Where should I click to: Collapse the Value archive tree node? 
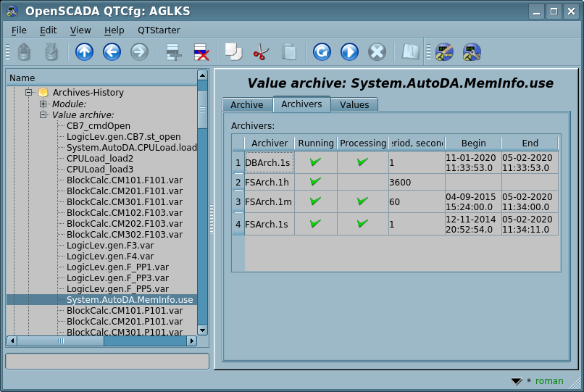pos(43,115)
